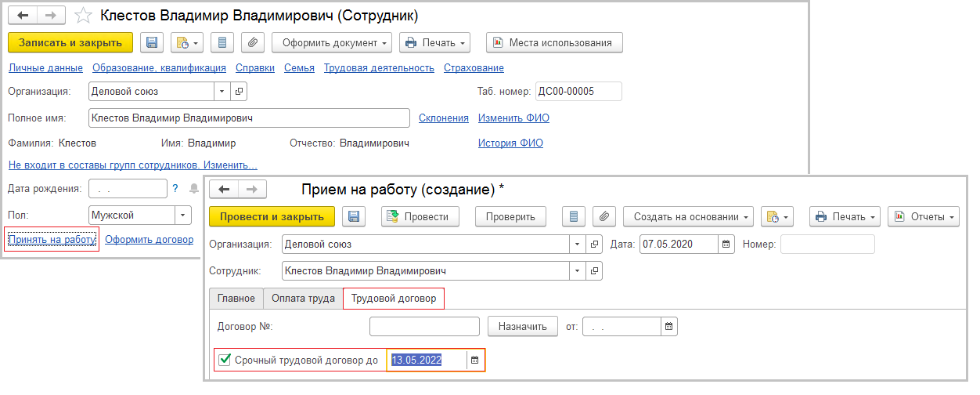This screenshot has height=395, width=980.
Task: Open paperclip attachments in Прием на работу
Action: click(x=603, y=216)
